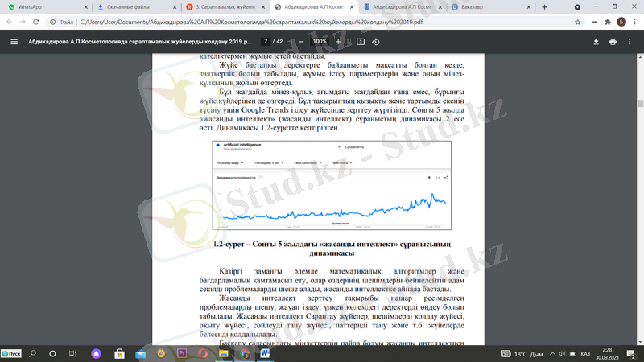Switch to 3. Сараптамалық жүйенің tab
The image size is (644, 362).
click(x=225, y=7)
